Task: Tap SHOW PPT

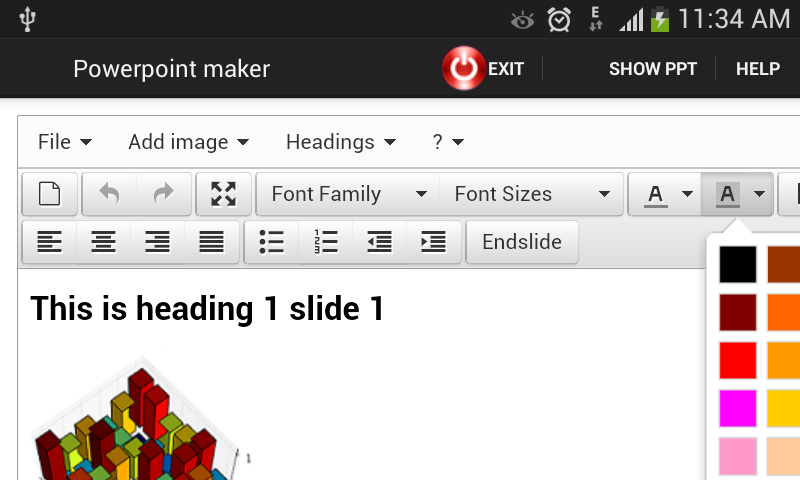Action: coord(653,69)
